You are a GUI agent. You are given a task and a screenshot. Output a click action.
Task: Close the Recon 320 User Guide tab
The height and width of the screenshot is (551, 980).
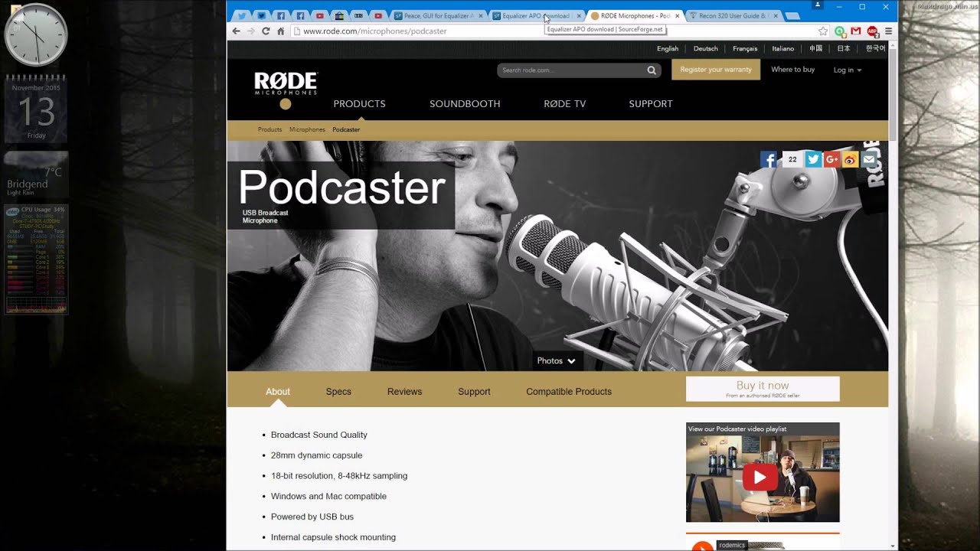click(776, 15)
